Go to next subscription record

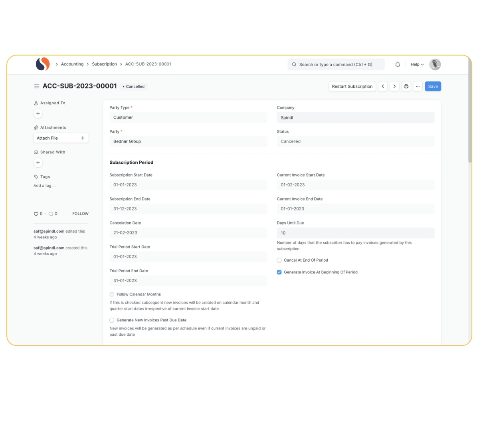[394, 86]
